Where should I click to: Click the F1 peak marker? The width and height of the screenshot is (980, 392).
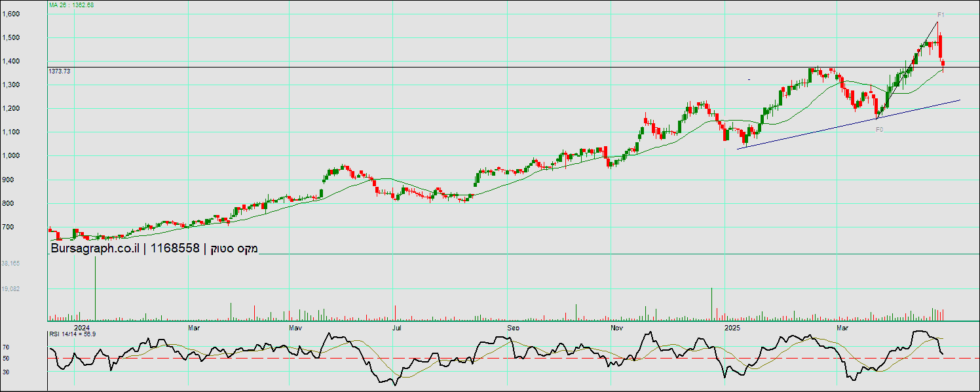coord(940,14)
